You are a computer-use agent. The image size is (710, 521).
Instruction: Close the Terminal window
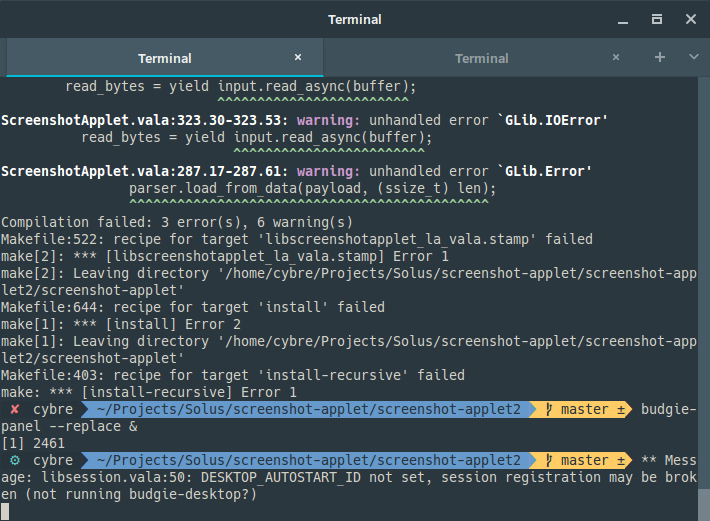tap(691, 19)
